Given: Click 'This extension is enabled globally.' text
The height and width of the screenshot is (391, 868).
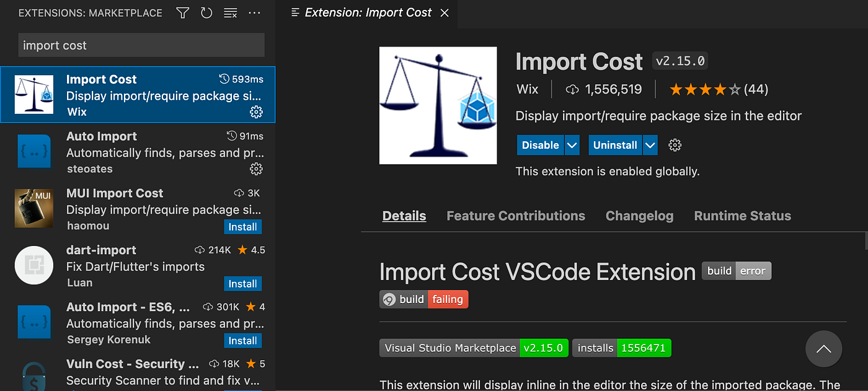Looking at the screenshot, I should [x=608, y=172].
